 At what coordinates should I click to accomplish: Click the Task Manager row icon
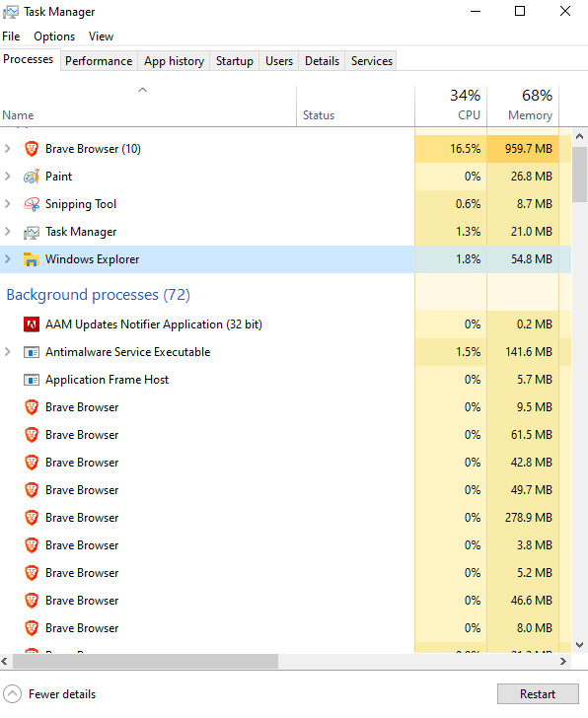point(32,232)
